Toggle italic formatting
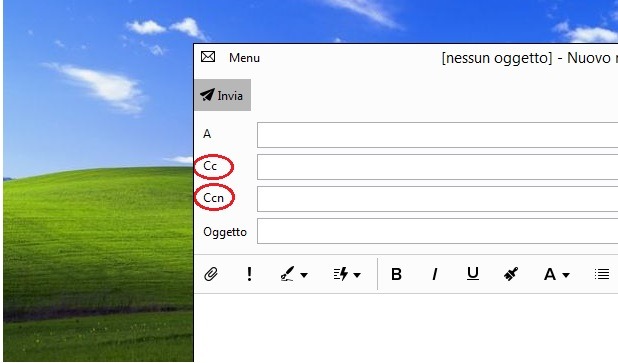This screenshot has height=363, width=618. click(435, 274)
